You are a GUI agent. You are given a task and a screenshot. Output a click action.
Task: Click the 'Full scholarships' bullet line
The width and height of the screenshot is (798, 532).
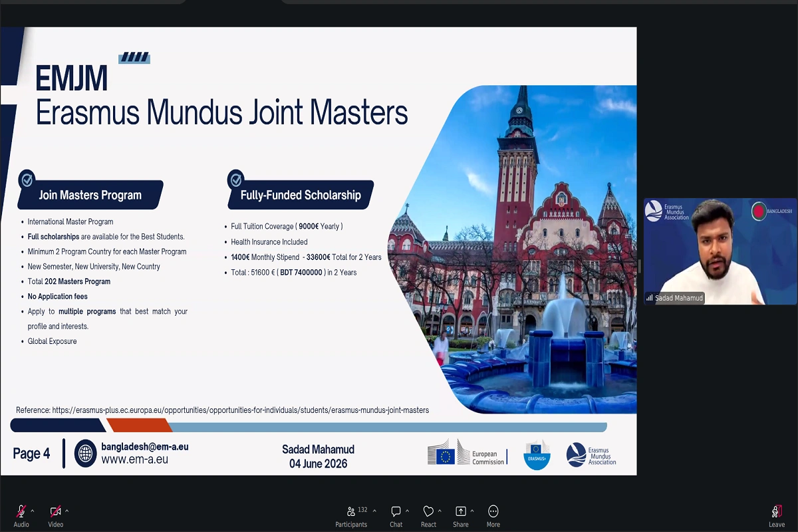tap(106, 237)
